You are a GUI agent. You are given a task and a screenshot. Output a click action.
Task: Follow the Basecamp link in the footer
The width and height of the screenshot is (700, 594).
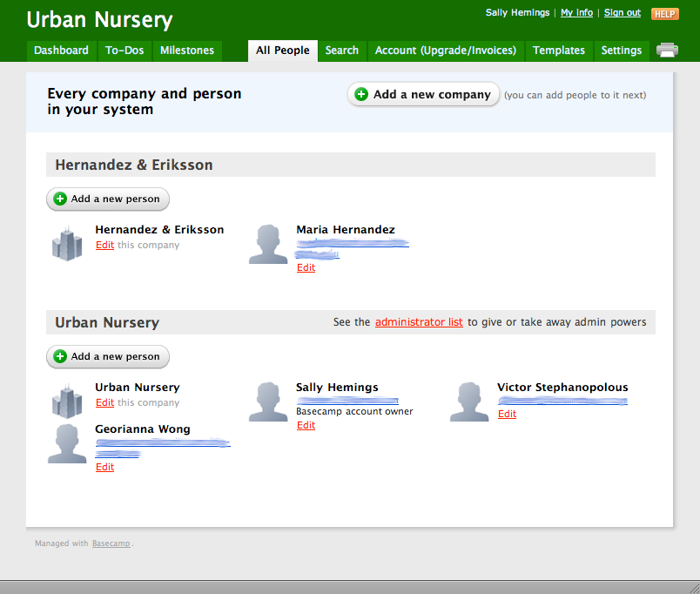111,543
